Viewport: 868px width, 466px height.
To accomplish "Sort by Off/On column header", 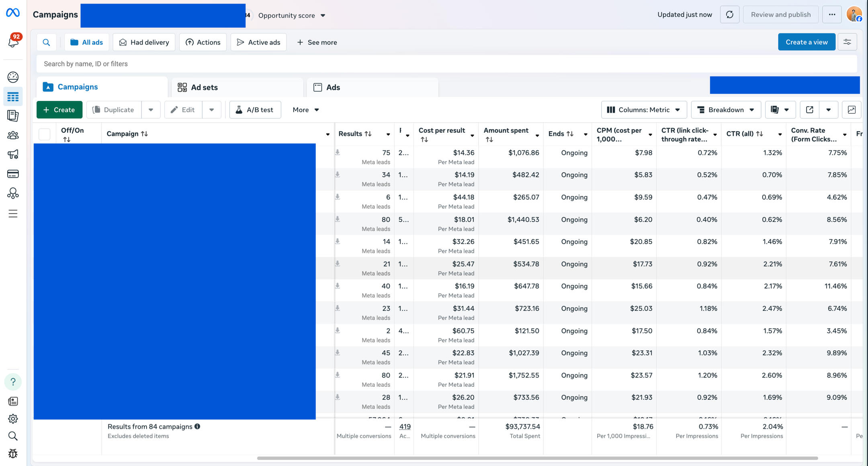I will [72, 134].
